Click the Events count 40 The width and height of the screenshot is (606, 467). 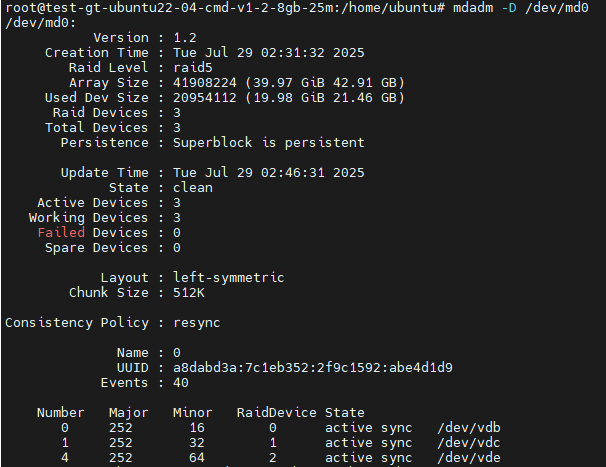[181, 383]
